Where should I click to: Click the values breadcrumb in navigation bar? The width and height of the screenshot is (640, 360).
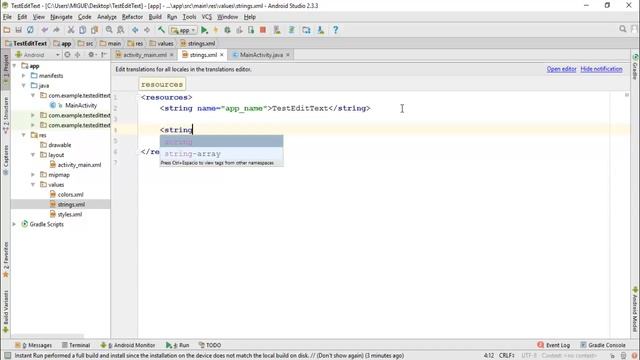tap(161, 43)
